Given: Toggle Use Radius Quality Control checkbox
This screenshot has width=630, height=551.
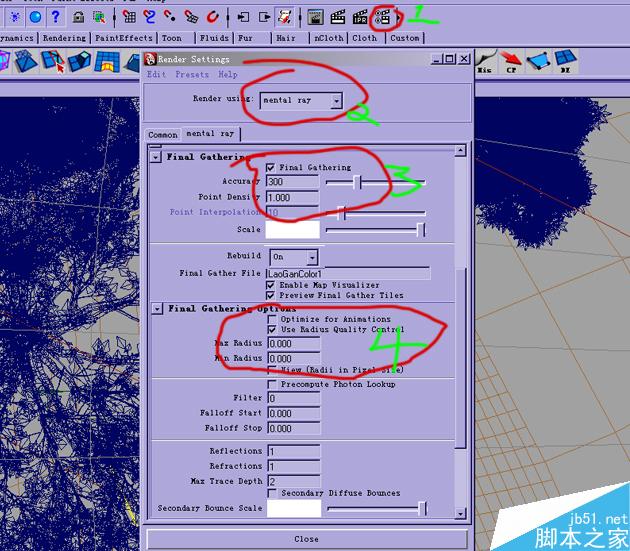Looking at the screenshot, I should tap(272, 330).
